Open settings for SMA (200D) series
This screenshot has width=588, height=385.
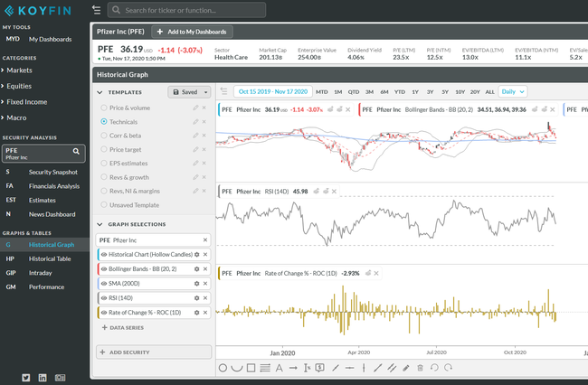point(196,284)
